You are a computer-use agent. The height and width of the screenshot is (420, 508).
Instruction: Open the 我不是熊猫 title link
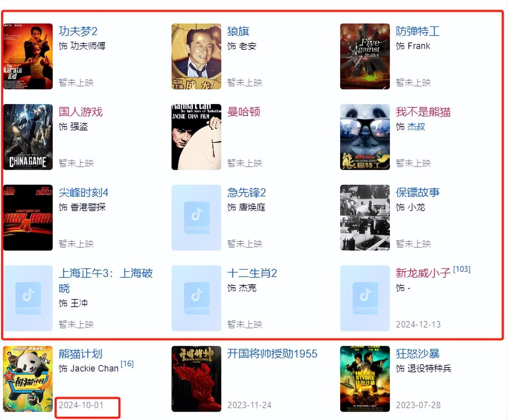(x=423, y=112)
